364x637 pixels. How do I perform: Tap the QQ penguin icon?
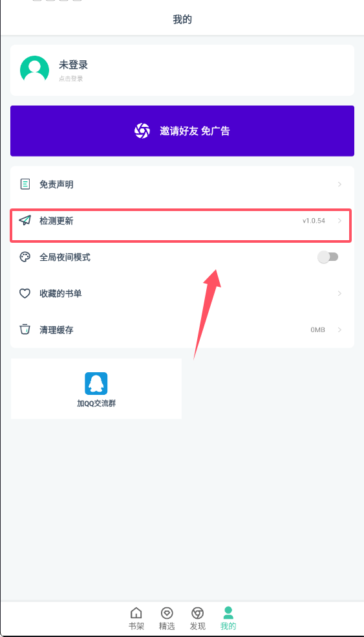pyautogui.click(x=96, y=383)
